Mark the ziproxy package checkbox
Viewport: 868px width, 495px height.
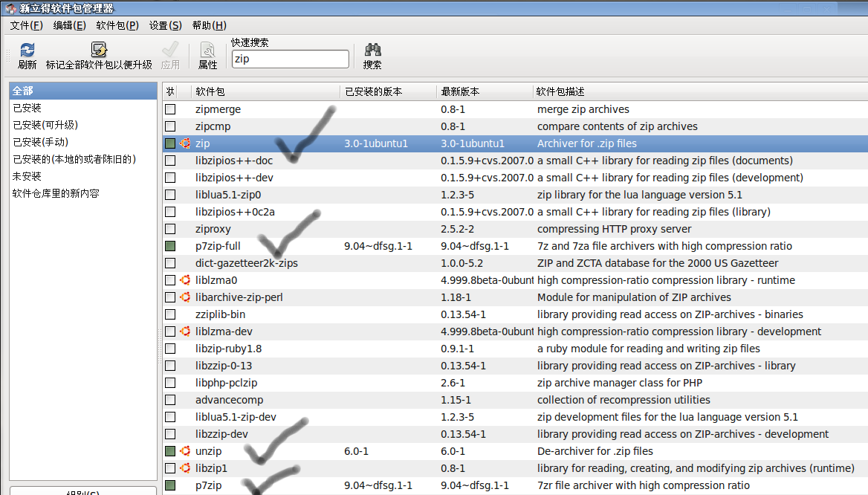pyautogui.click(x=170, y=229)
